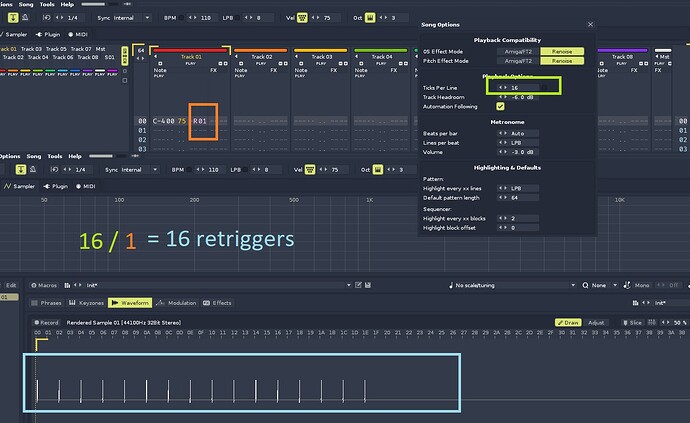Click the Slice marker tool

pos(633,323)
